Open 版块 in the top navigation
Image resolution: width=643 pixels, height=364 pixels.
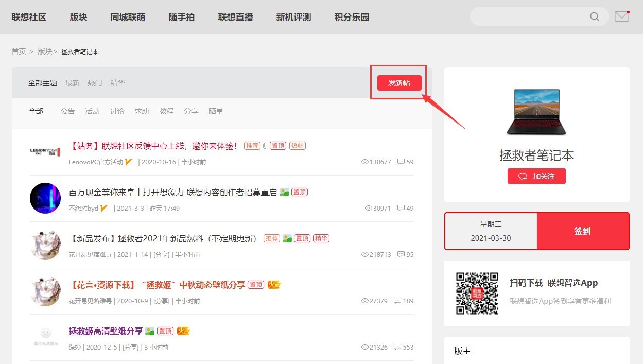click(x=79, y=17)
